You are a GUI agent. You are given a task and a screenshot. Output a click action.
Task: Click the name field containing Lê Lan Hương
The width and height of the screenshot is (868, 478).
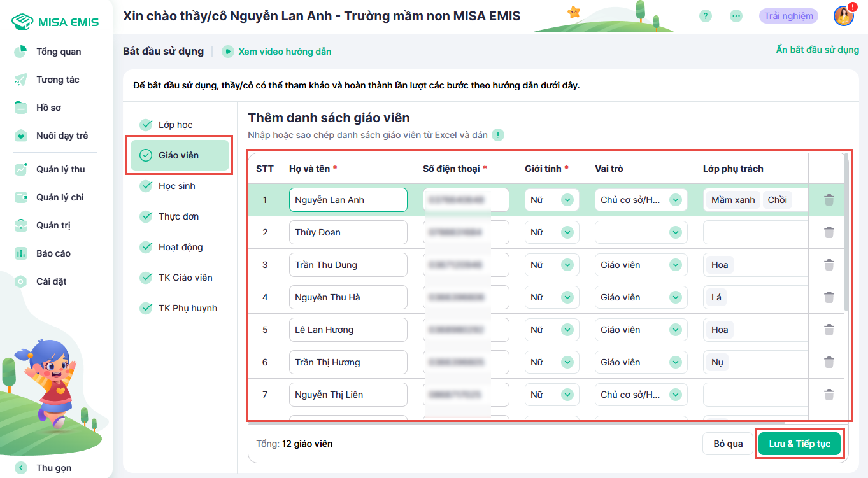point(348,330)
